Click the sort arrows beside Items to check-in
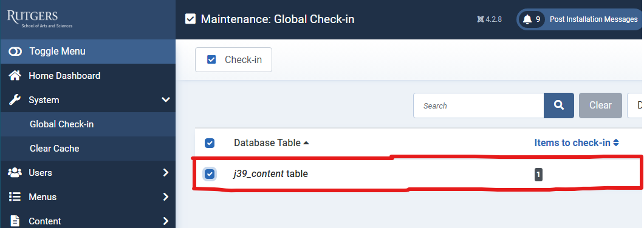Screen dimensions: 644x228 (x=615, y=142)
